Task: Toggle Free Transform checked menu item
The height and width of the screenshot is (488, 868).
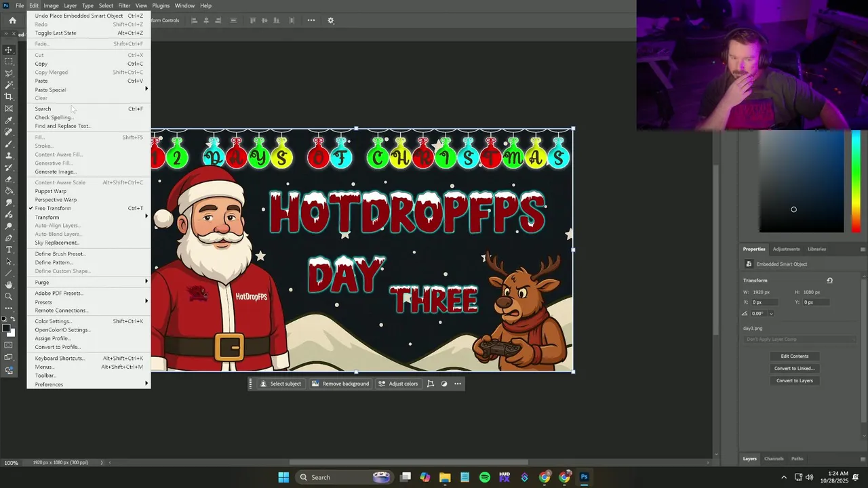Action: (88, 208)
